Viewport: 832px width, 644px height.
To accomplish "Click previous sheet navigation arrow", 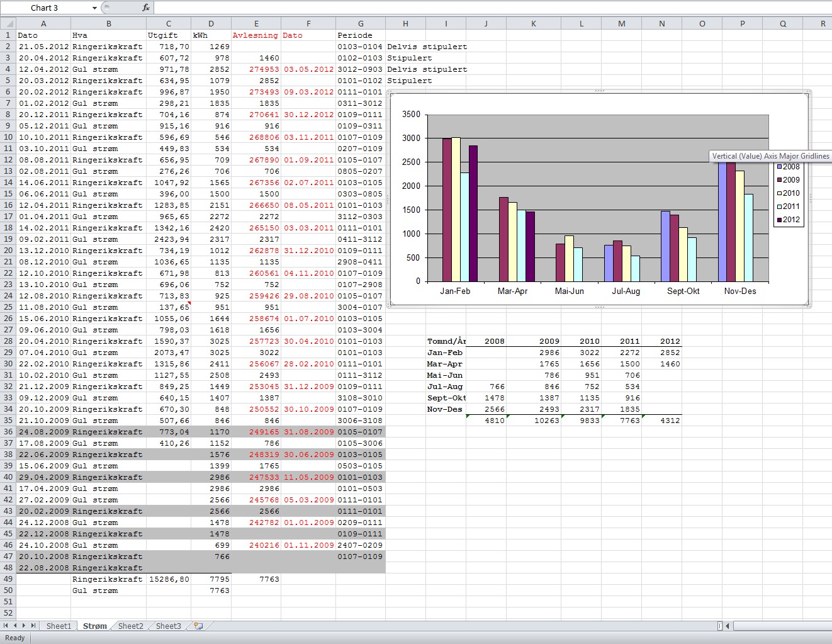I will [15, 626].
